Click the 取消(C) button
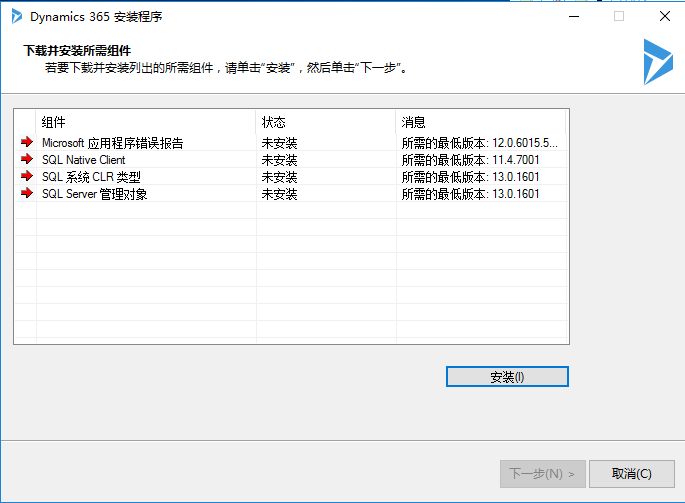The height and width of the screenshot is (503, 685). pos(632,474)
